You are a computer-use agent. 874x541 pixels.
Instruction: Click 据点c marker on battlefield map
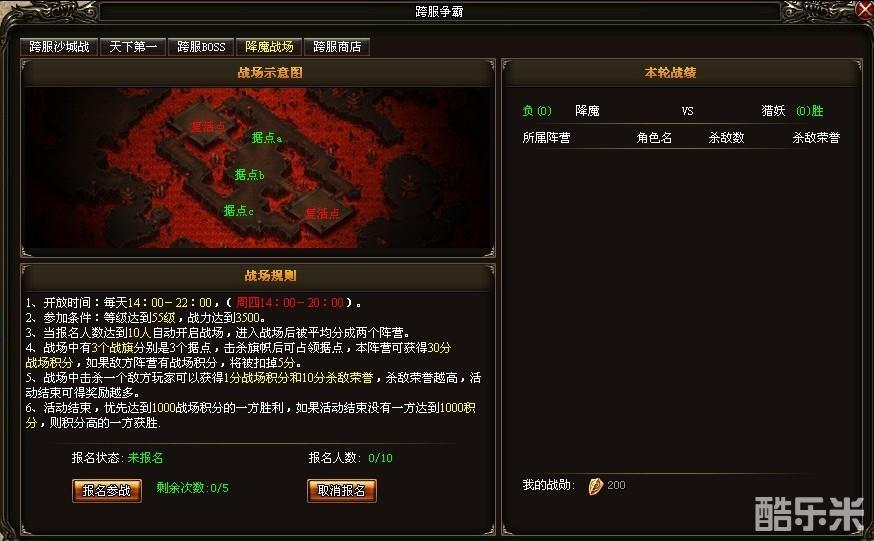tap(239, 211)
